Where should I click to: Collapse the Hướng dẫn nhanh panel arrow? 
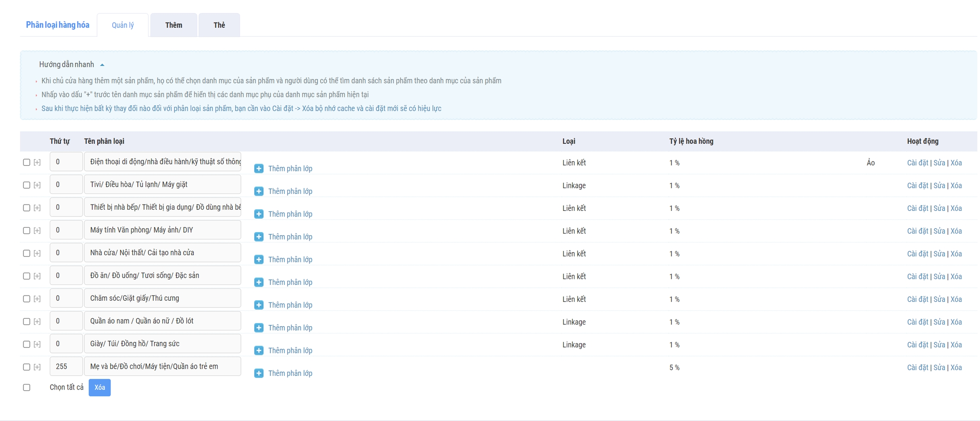coord(102,65)
